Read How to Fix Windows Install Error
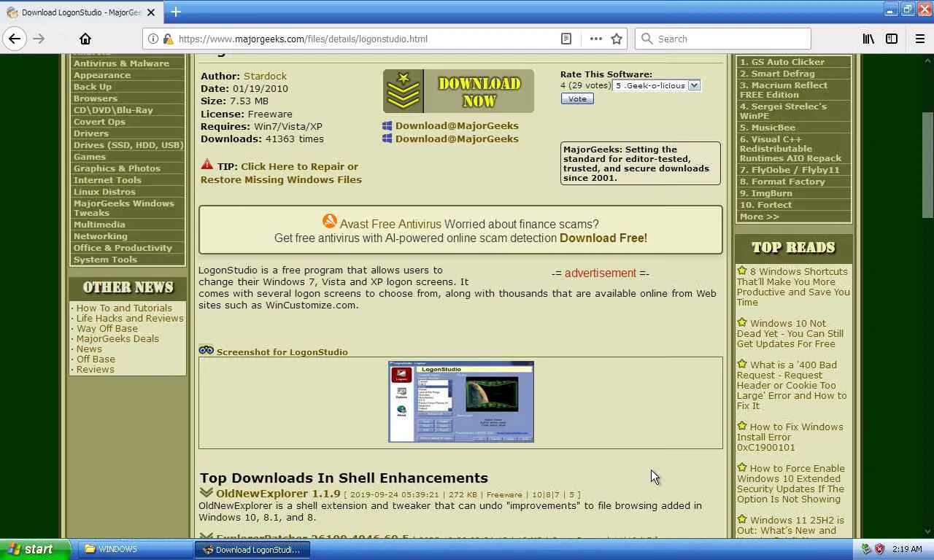Viewport: 934px width, 560px height. [790, 437]
